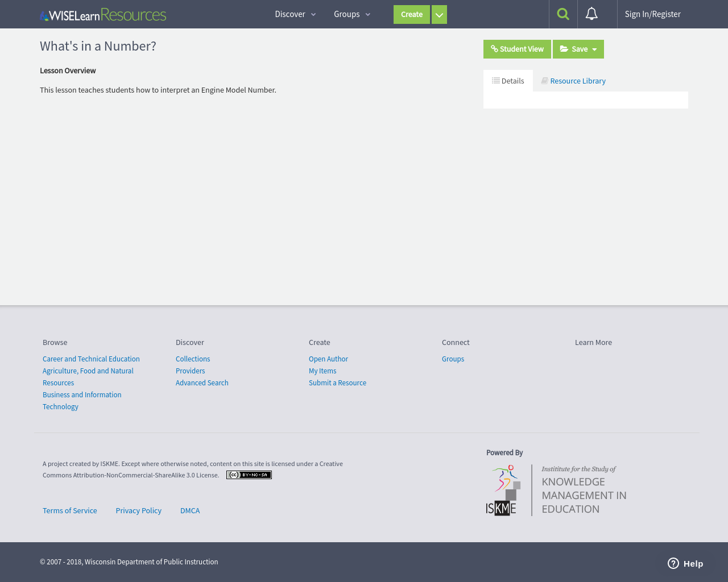
Task: Open the Help widget
Action: [x=685, y=563]
